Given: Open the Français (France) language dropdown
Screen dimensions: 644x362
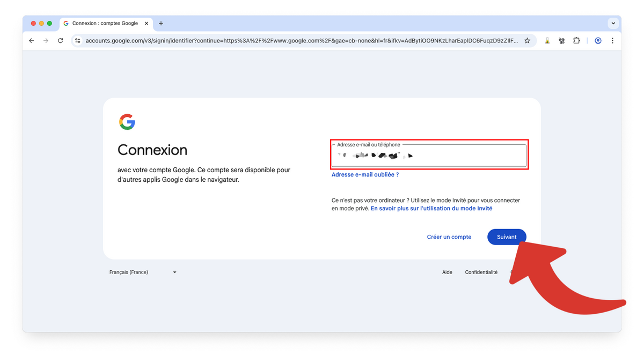Looking at the screenshot, I should tap(143, 272).
